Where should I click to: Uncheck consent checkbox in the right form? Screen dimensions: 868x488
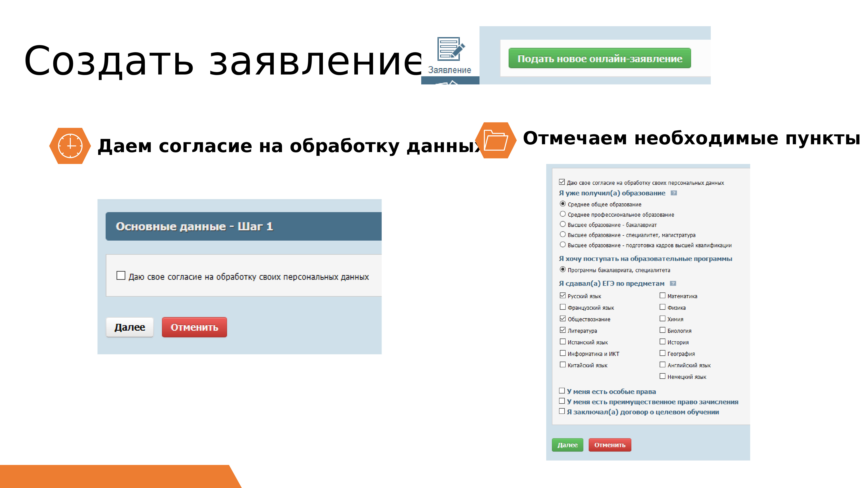click(562, 182)
